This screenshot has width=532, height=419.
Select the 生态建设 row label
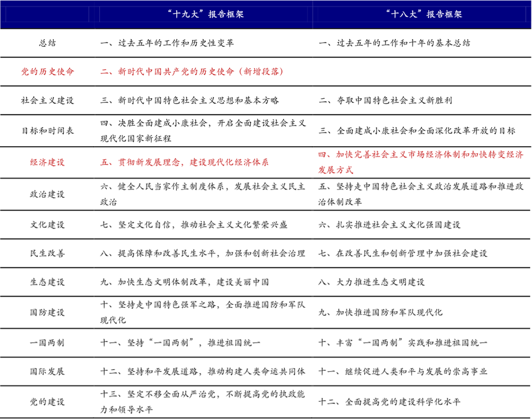47,282
